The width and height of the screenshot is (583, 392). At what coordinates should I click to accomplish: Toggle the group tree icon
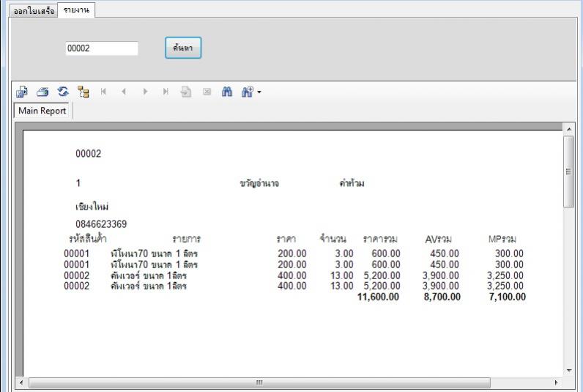point(83,92)
